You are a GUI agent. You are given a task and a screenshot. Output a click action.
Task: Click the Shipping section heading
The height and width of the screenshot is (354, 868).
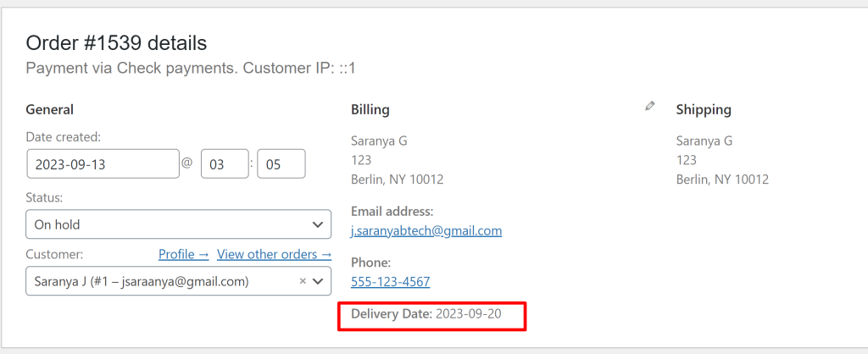(704, 110)
